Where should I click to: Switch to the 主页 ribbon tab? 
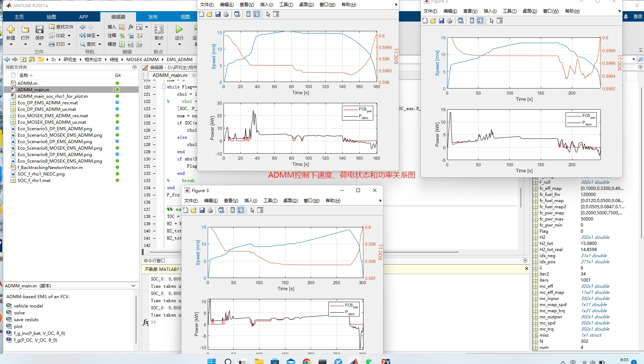(x=19, y=17)
